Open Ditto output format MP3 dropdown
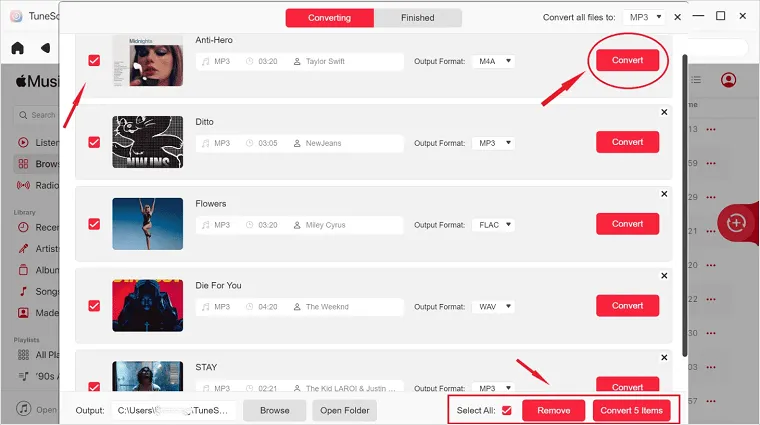 [x=493, y=143]
